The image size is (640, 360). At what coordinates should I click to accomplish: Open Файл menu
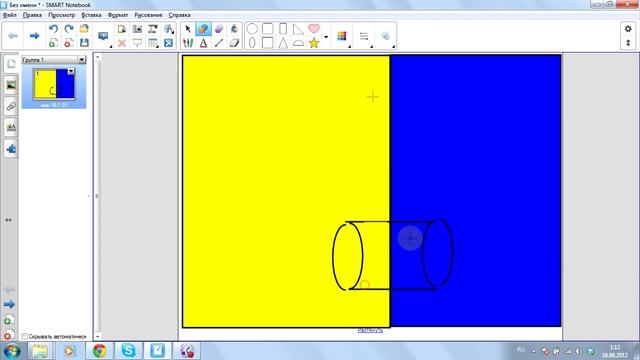10,15
